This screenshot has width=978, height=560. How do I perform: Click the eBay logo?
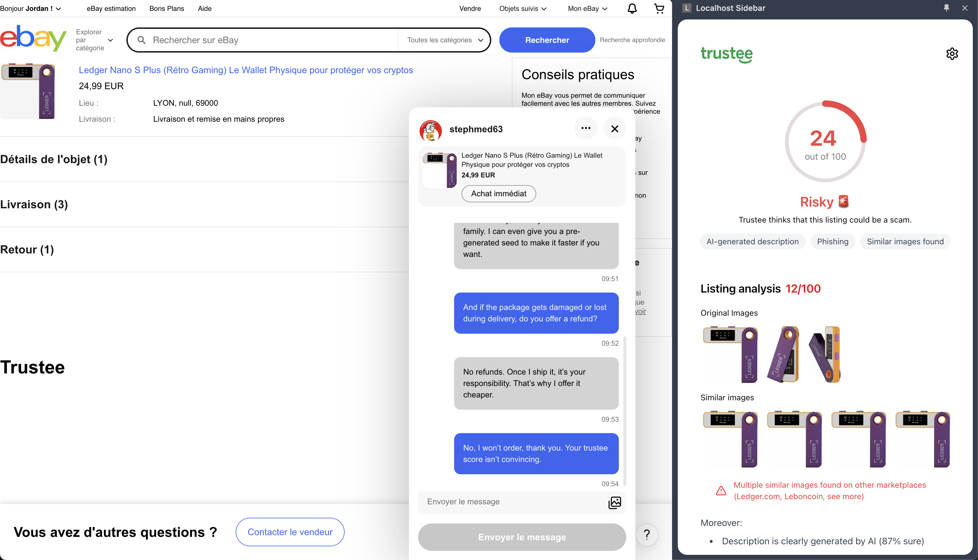click(33, 39)
